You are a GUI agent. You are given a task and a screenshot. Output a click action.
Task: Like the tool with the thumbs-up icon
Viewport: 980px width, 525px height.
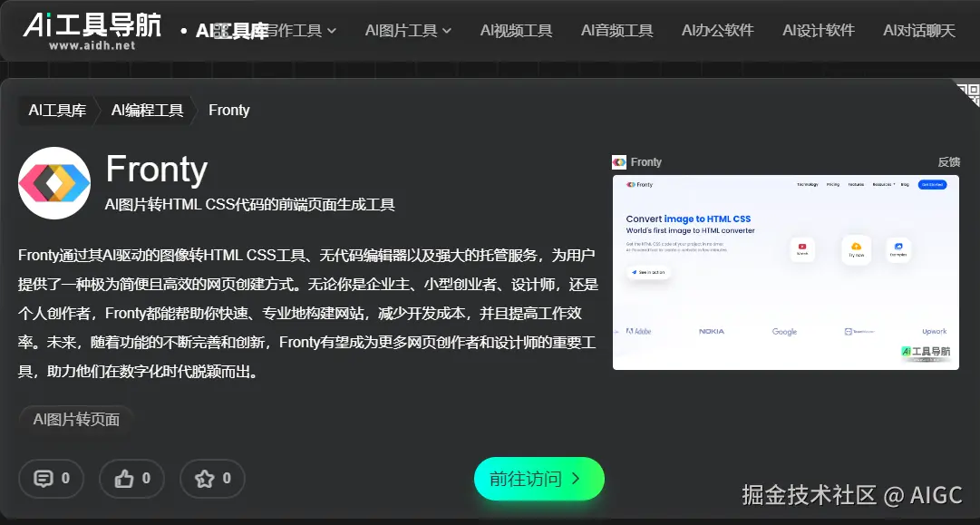coord(131,479)
